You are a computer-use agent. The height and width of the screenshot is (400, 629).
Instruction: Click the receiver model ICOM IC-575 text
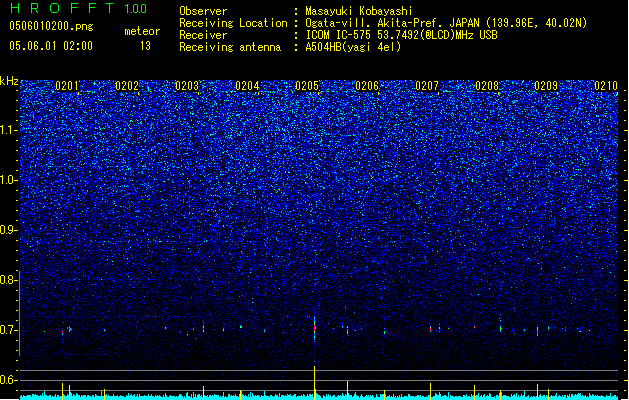(401, 35)
